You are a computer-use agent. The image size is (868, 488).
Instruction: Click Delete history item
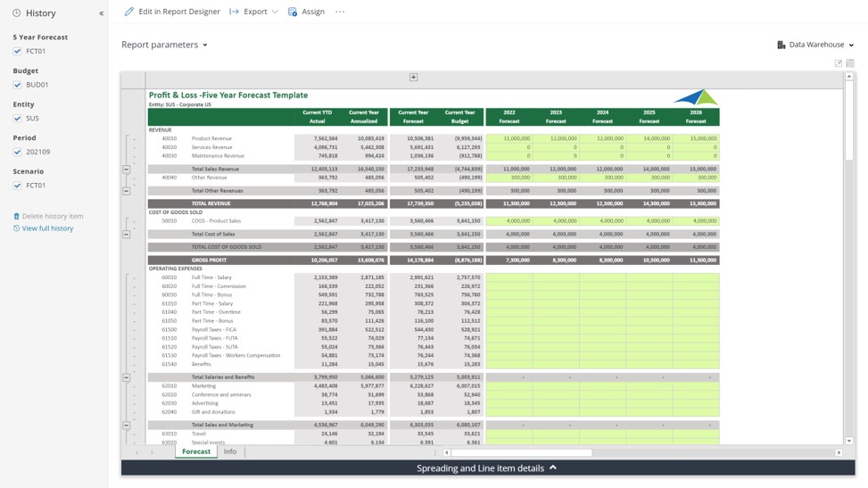pyautogui.click(x=52, y=216)
